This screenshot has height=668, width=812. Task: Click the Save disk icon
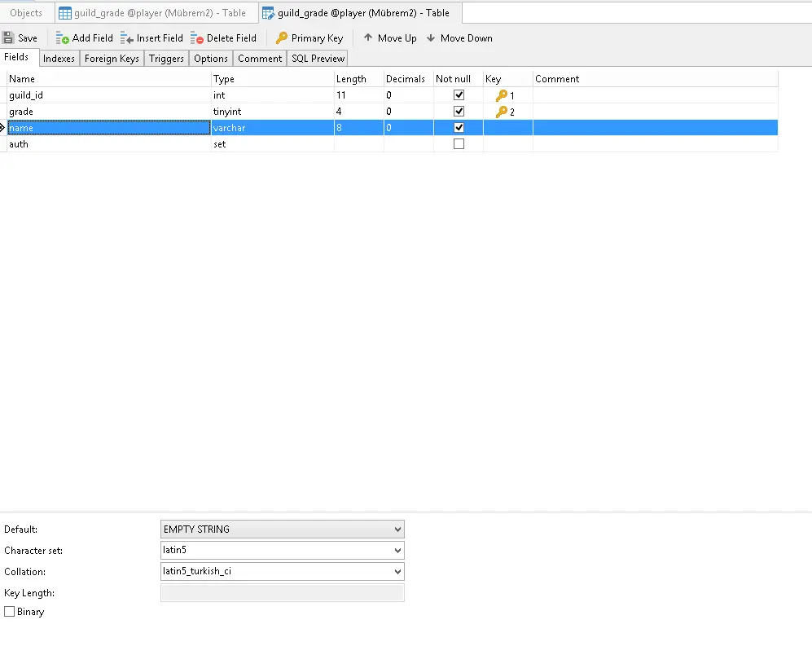[x=8, y=37]
